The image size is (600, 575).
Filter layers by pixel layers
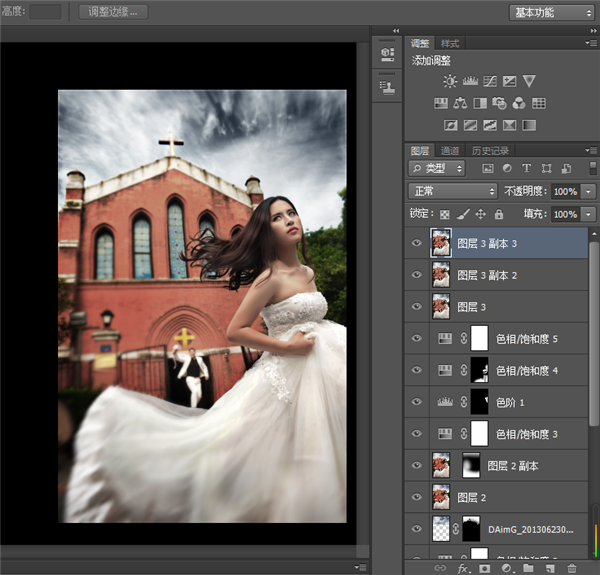488,168
